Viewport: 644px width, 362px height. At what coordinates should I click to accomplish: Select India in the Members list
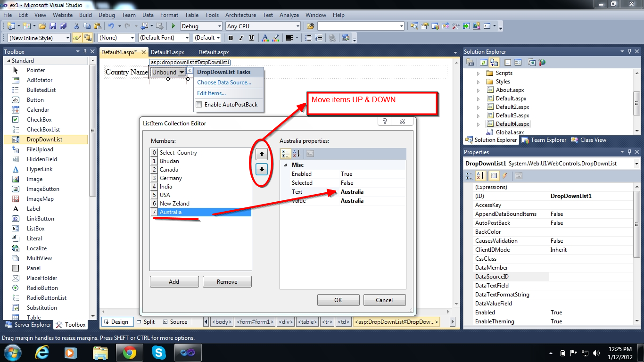pyautogui.click(x=201, y=187)
